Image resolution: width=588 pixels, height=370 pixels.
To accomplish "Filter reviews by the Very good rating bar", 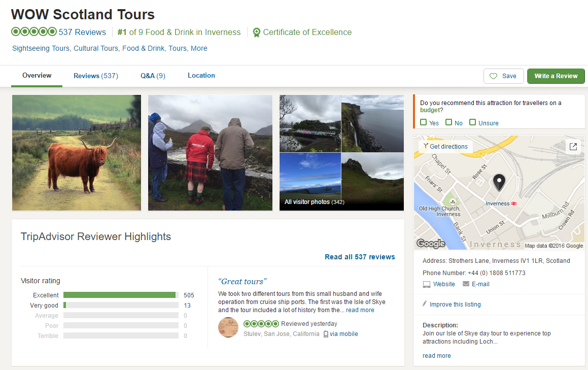I will (121, 305).
